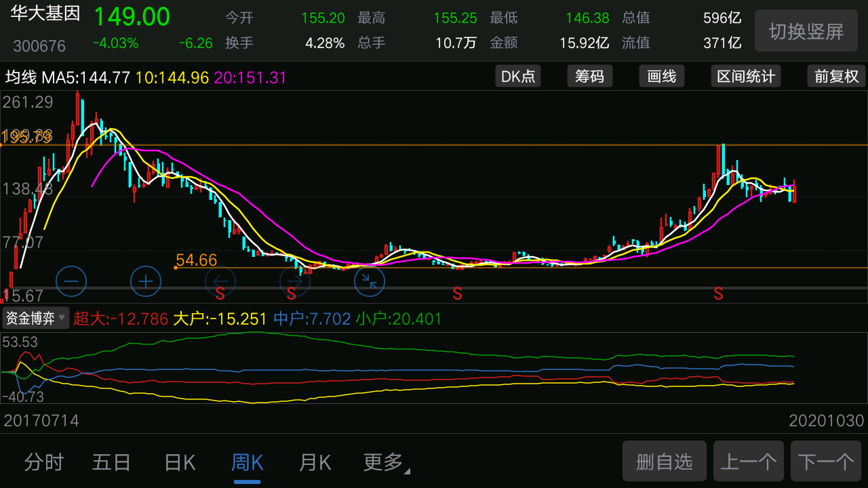Zoom in the chart with plus icon
Screen dimensions: 868x488
[146, 281]
